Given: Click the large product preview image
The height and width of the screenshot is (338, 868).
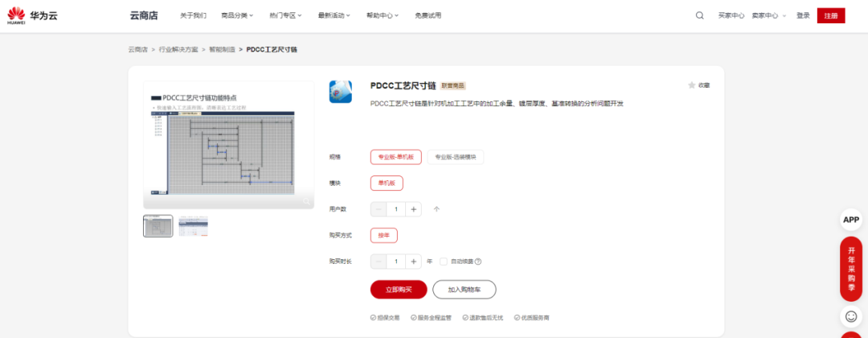Looking at the screenshot, I should click(x=228, y=145).
